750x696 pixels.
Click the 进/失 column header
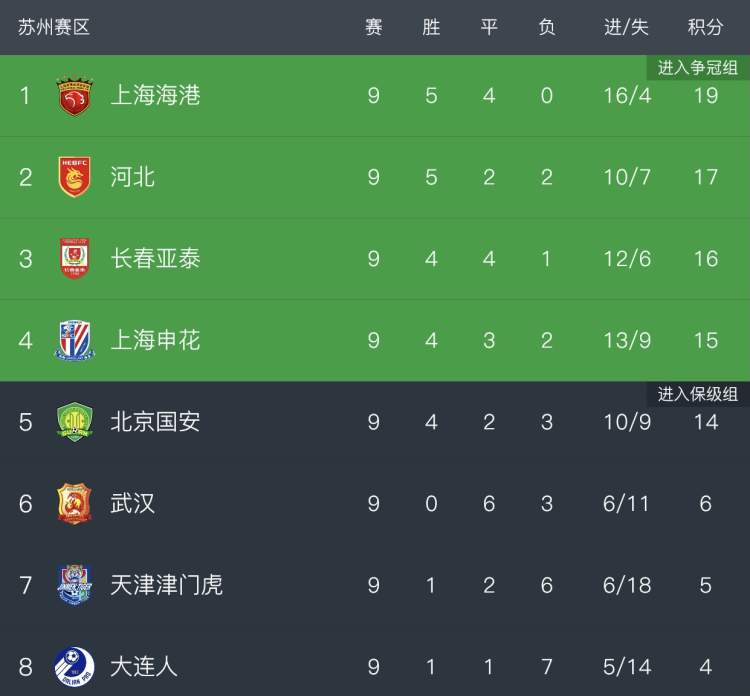tap(626, 27)
